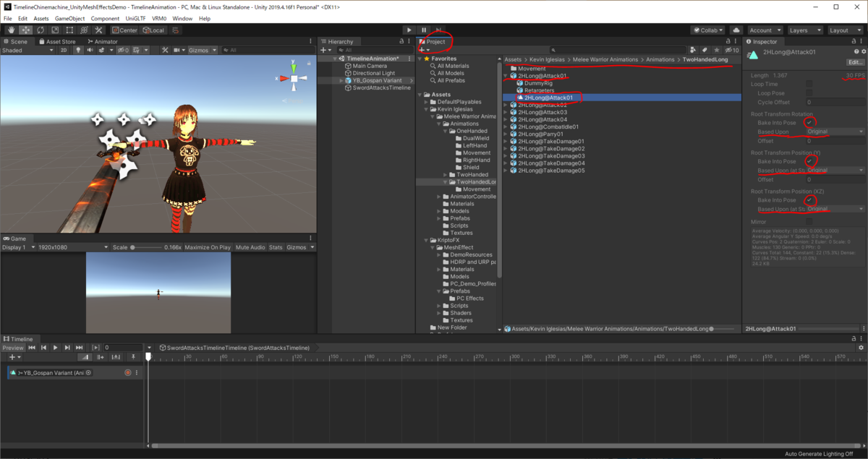Switch to the Asset Store tab
The width and height of the screenshot is (868, 459).
coord(57,42)
